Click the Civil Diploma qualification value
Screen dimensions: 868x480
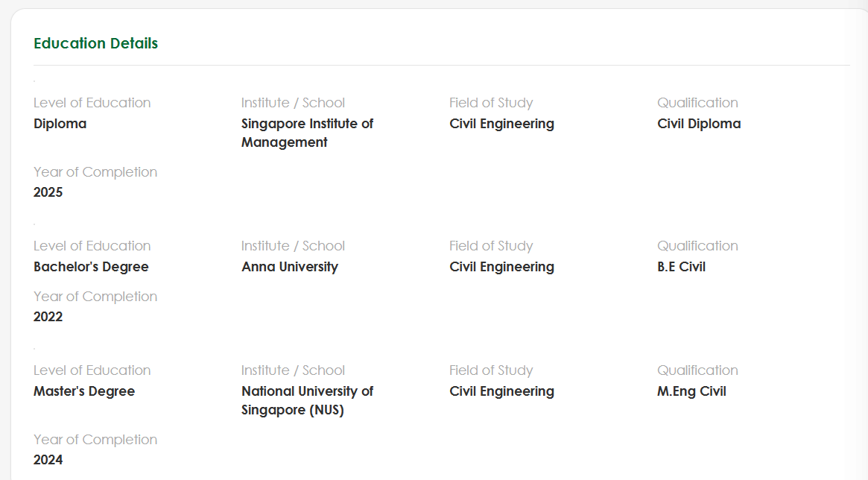pos(699,124)
